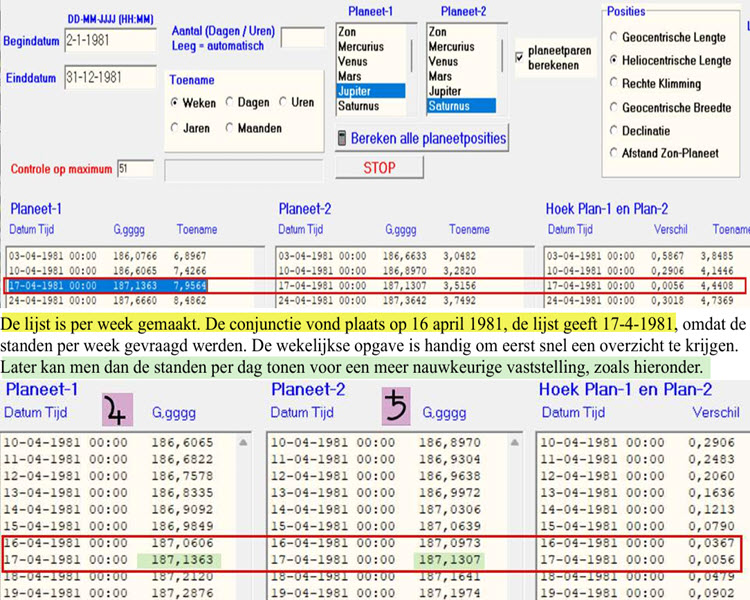Select the daily row 16-04-1981 with 187,0606
The image size is (750, 600).
pos(109,543)
